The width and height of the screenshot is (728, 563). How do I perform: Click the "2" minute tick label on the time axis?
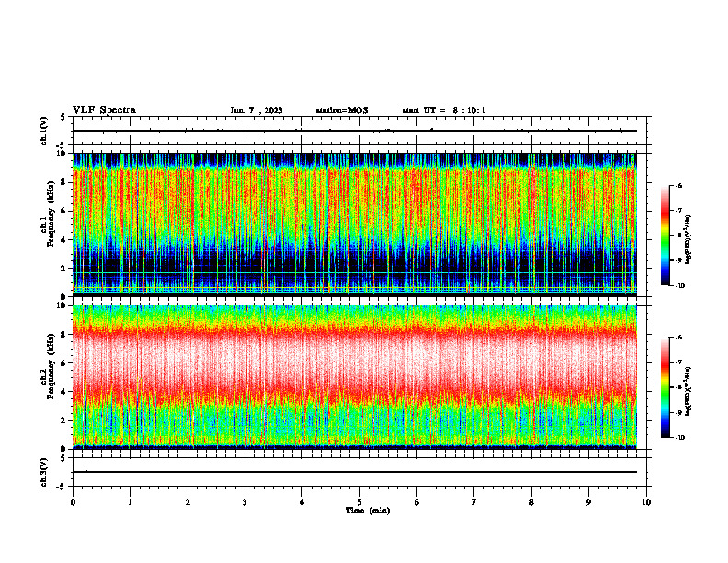(x=188, y=502)
